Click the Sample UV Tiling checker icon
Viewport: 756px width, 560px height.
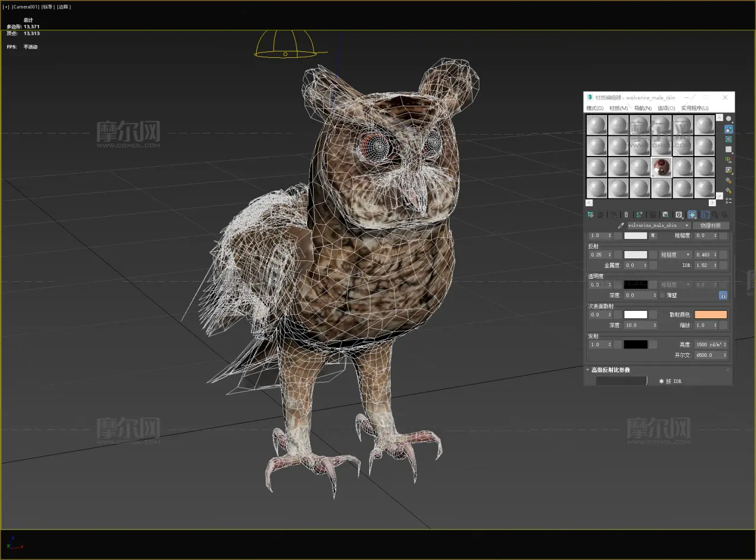(x=729, y=149)
